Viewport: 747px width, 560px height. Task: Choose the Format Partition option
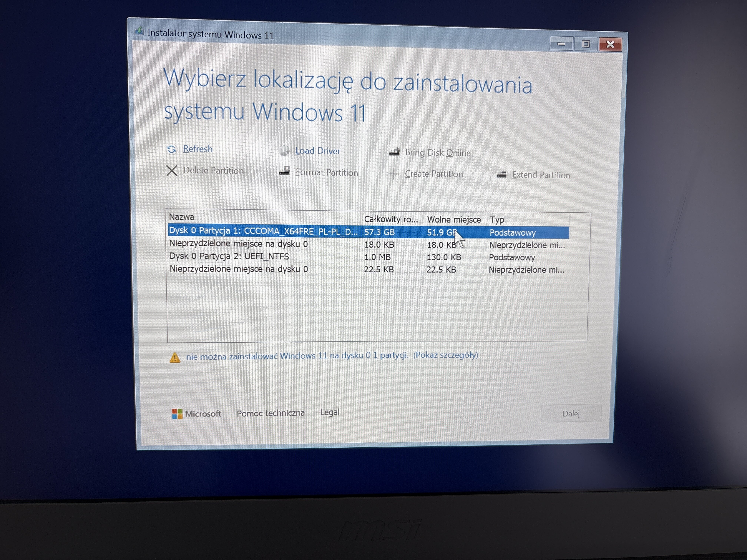click(327, 172)
